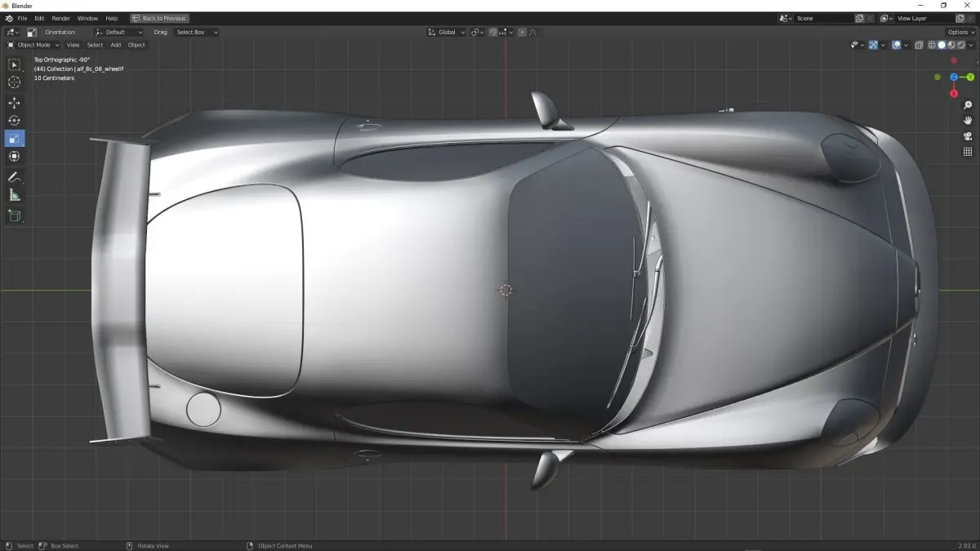Open the Drag Select Box dropdown
Screen dimensions: 980x551
click(x=197, y=32)
